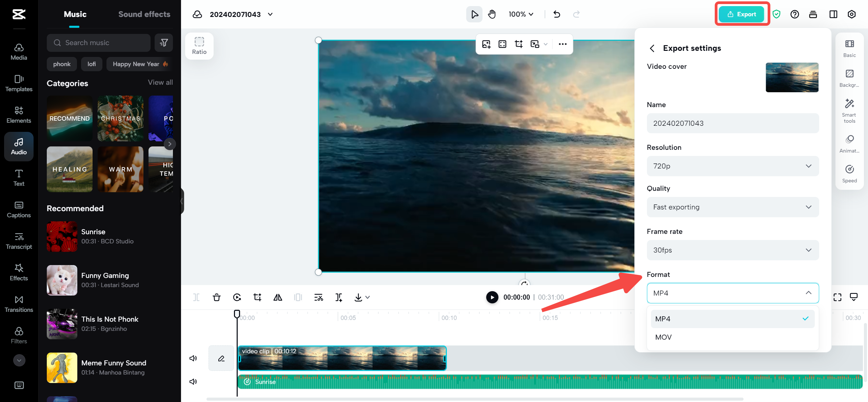
Task: Switch to the Sound effects tab
Action: point(144,14)
